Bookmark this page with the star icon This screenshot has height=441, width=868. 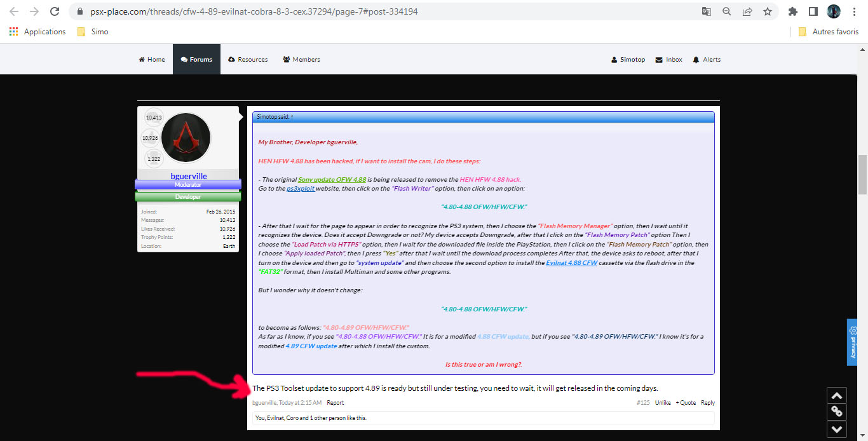(x=767, y=11)
